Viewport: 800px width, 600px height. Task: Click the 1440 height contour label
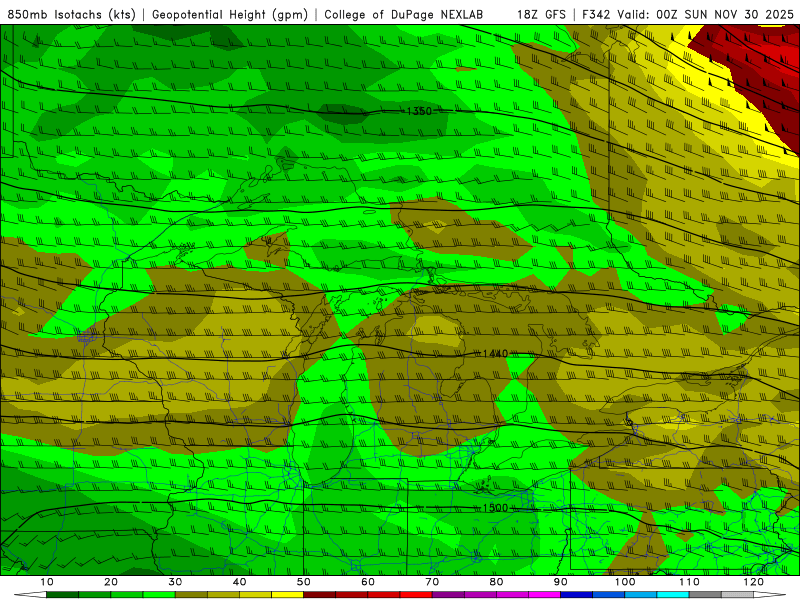pos(495,354)
